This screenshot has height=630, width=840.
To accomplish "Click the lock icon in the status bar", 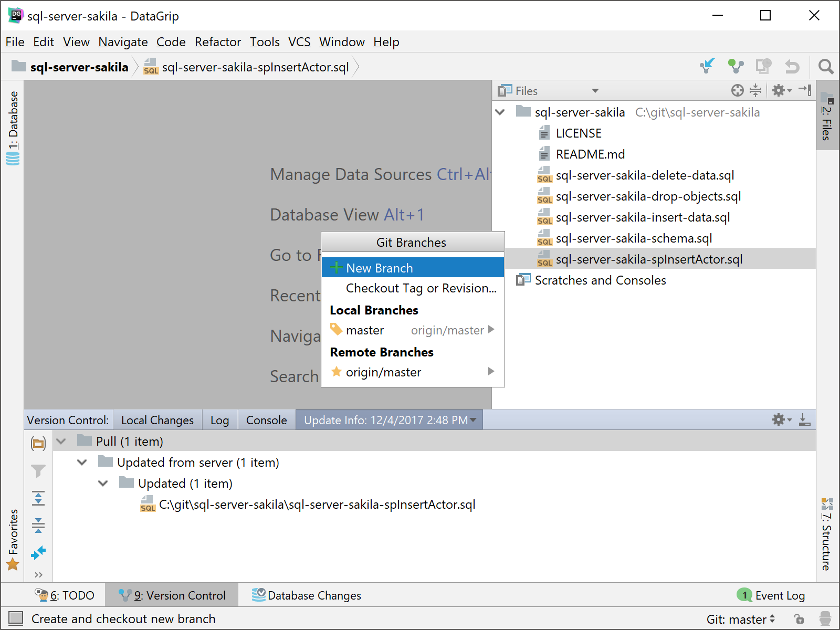I will [799, 619].
